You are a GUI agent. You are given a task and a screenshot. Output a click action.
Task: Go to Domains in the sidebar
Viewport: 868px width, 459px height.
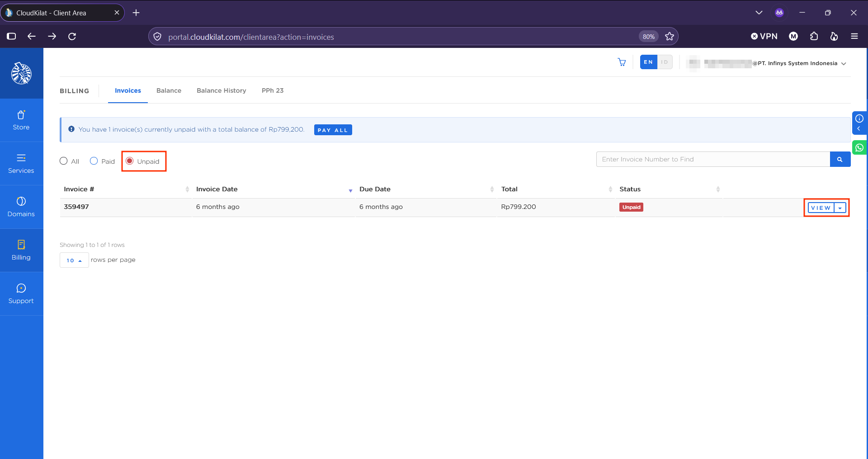tap(21, 207)
